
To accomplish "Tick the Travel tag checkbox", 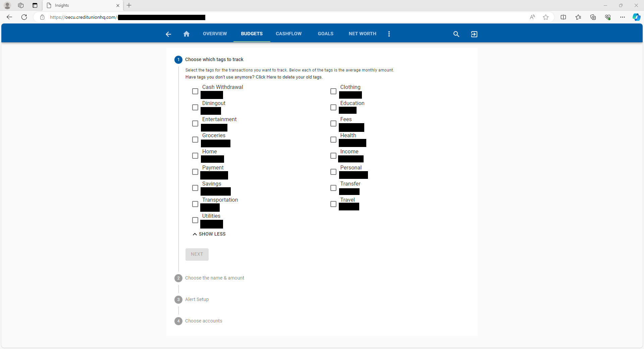I will [x=333, y=204].
